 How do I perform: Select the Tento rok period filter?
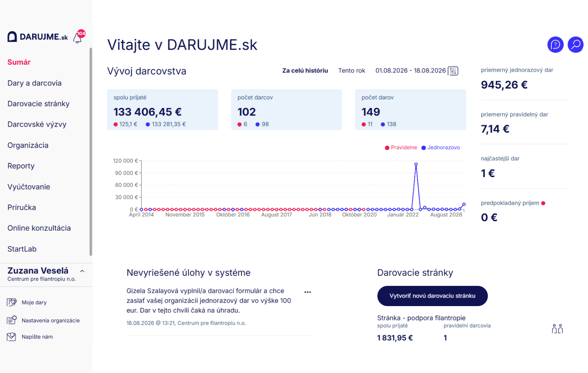coord(352,71)
